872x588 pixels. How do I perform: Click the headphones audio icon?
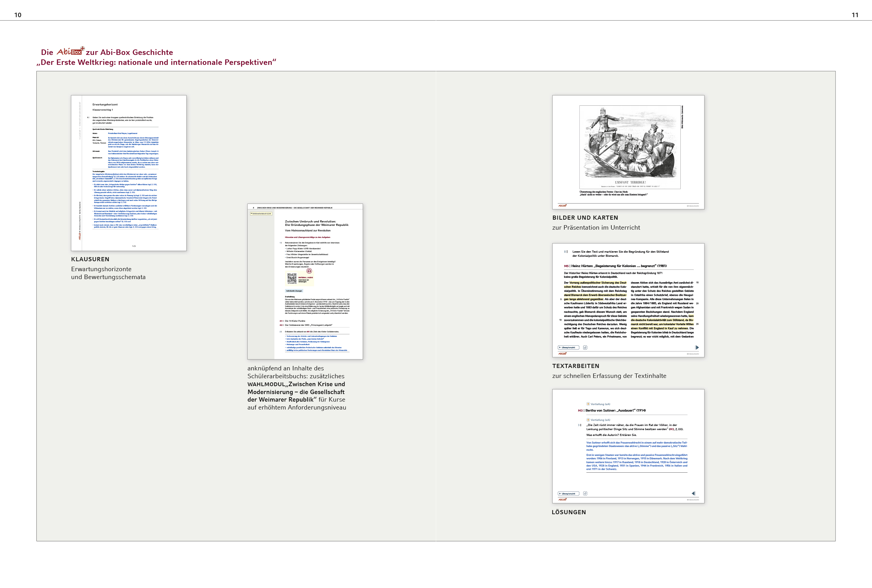pyautogui.click(x=309, y=271)
